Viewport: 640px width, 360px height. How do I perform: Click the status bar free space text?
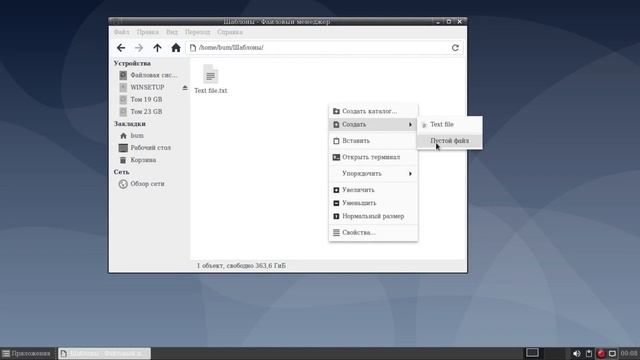241,266
